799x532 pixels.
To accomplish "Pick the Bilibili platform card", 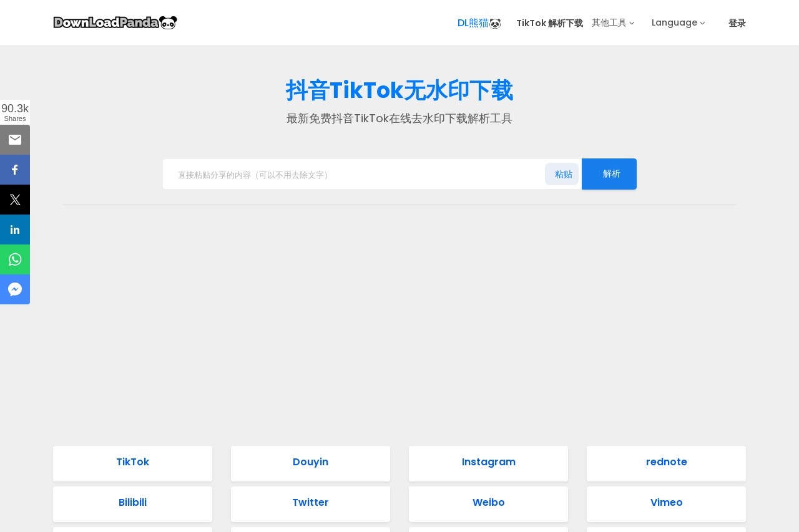I will pos(132,503).
